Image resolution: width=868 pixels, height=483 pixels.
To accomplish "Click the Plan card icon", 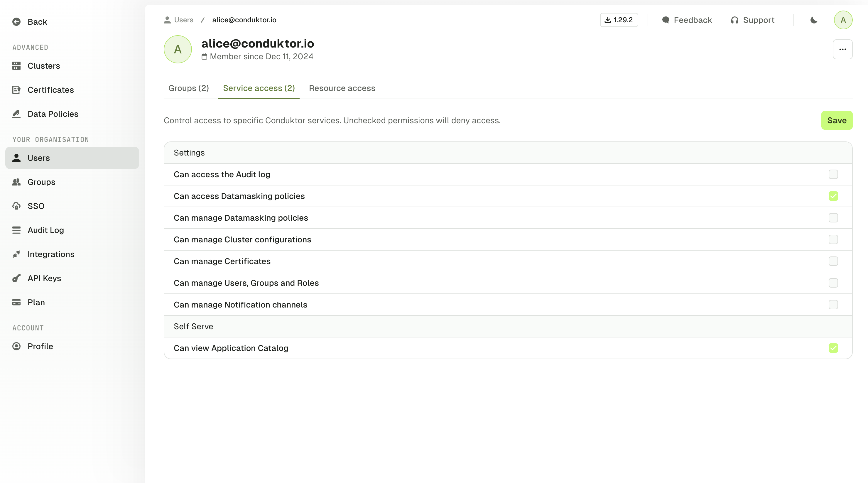I will [x=16, y=302].
